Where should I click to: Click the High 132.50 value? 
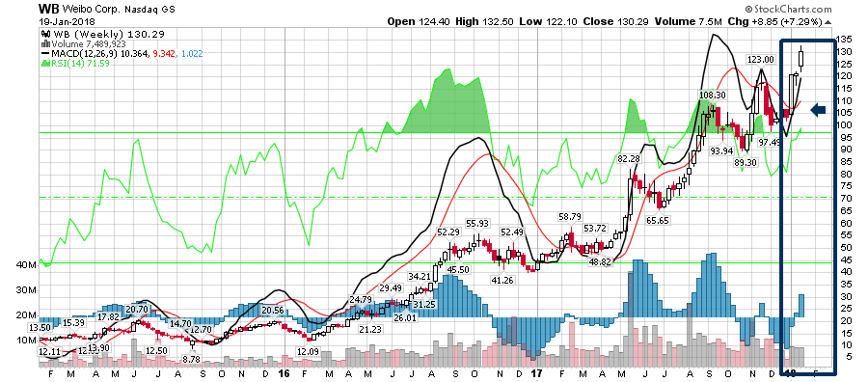485,21
